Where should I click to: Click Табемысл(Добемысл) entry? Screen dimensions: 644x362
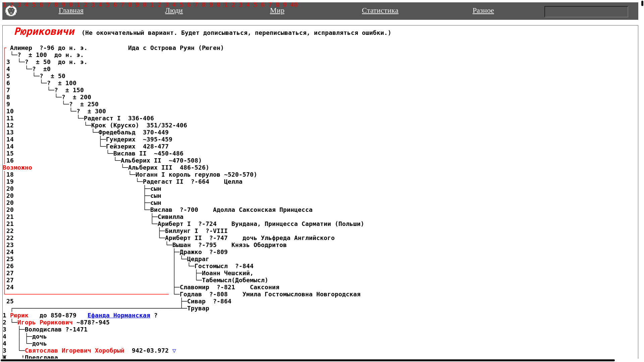tap(235, 280)
